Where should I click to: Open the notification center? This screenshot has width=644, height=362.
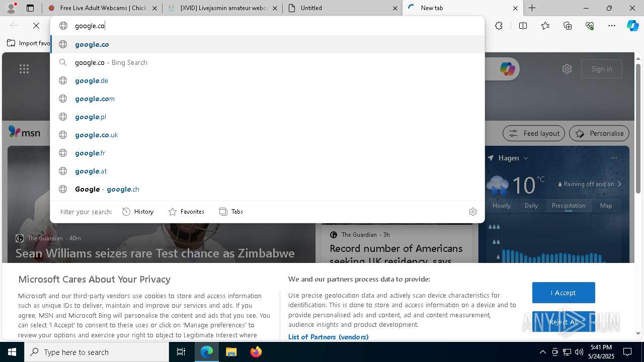click(627, 352)
